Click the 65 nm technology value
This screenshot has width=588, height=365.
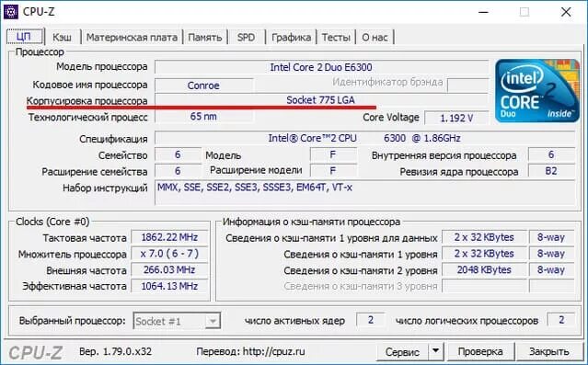click(203, 117)
